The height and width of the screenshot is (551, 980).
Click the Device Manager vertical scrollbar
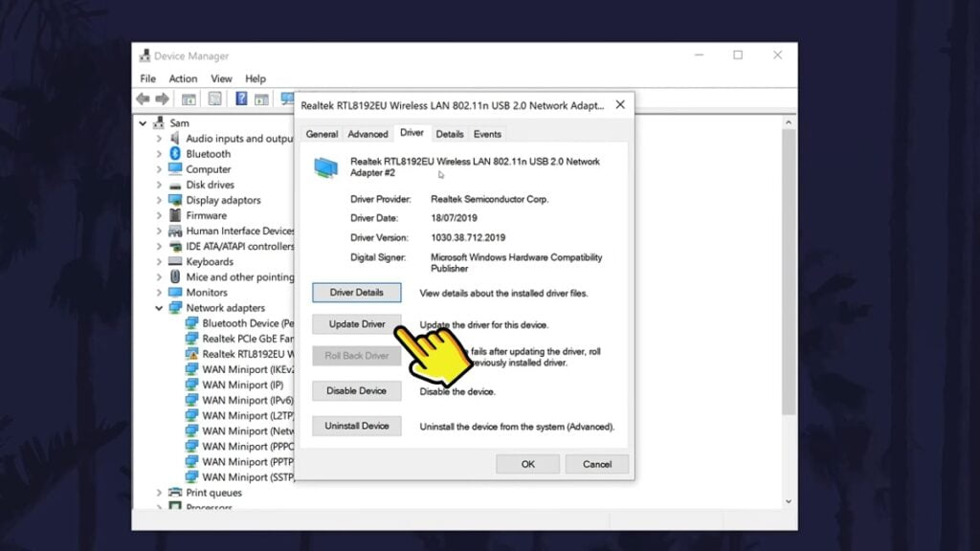[x=790, y=287]
